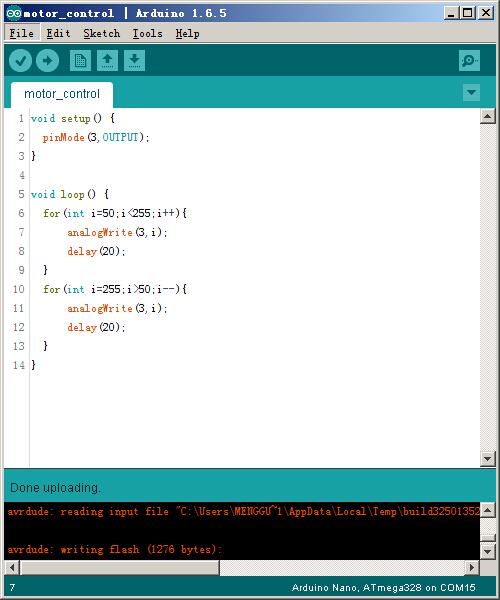
Task: Open the Help menu
Action: pos(187,34)
